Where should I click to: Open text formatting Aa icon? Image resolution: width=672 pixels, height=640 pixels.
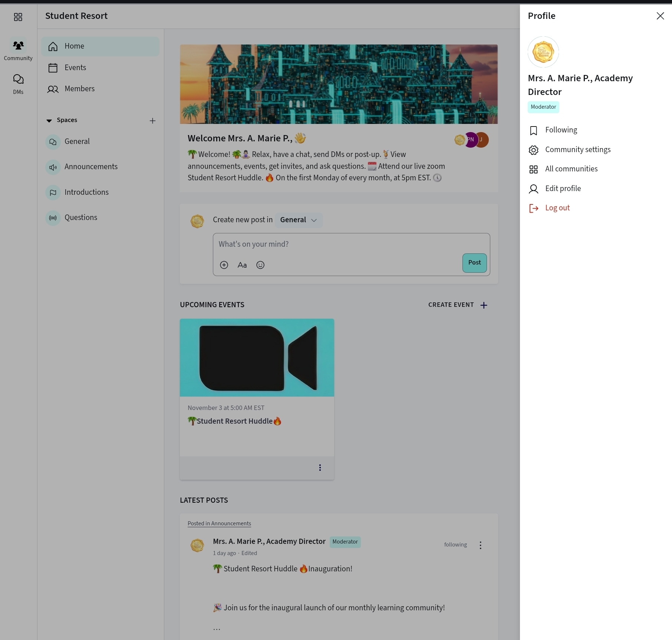coord(242,265)
